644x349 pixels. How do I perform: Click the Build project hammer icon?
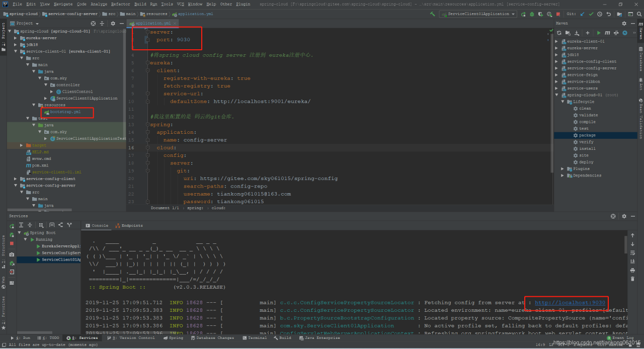pos(432,14)
